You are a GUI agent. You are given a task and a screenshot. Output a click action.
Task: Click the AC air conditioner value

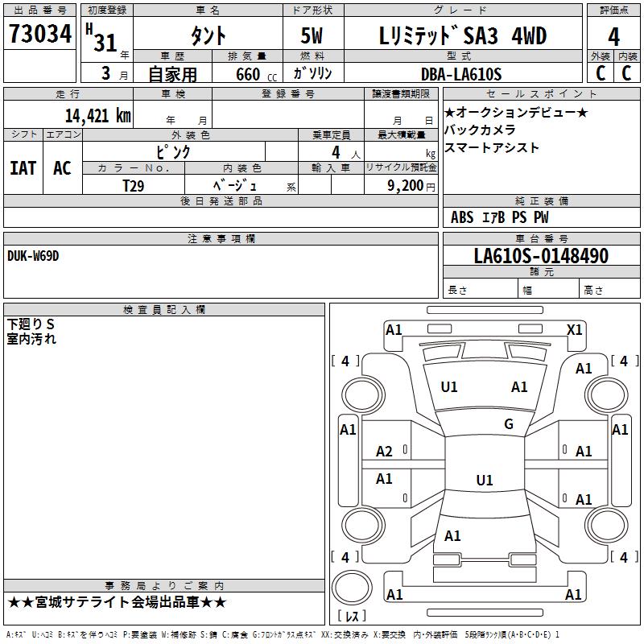62,168
